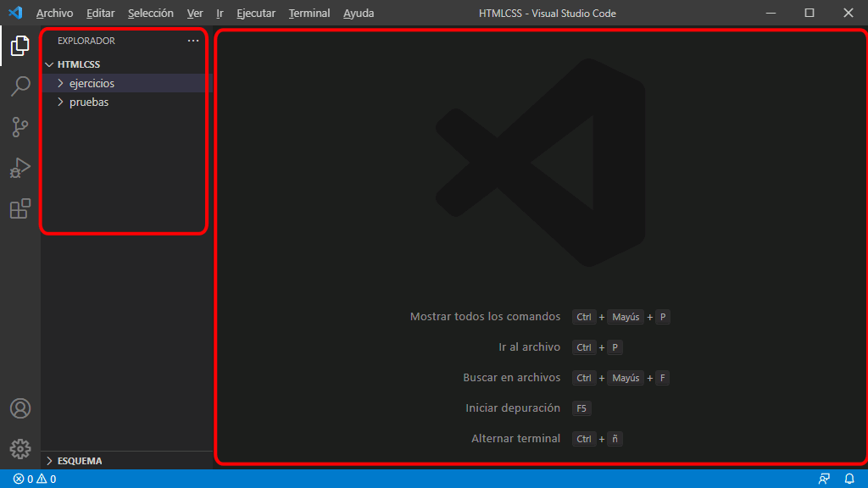Open the Ir menu
This screenshot has width=868, height=488.
pyautogui.click(x=220, y=13)
